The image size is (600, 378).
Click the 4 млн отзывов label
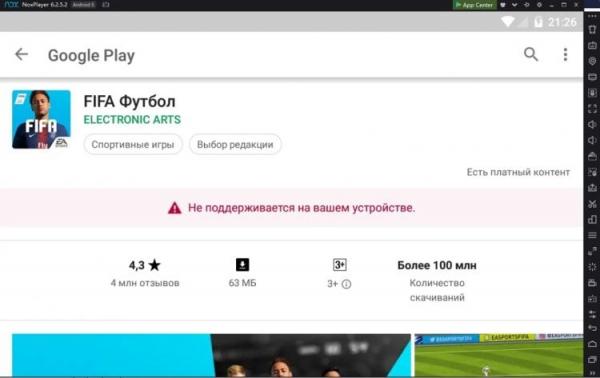click(145, 283)
